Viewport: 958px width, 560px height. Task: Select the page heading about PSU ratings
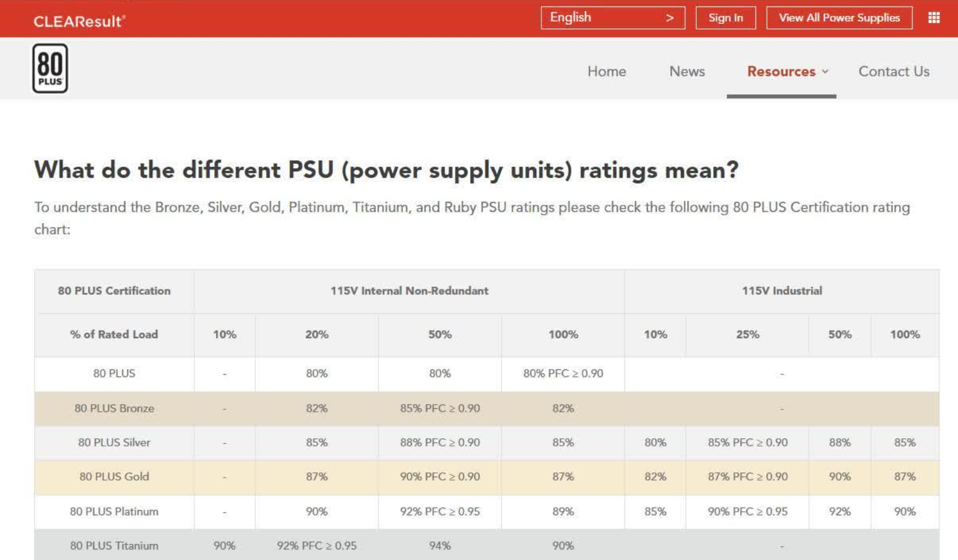coord(386,170)
